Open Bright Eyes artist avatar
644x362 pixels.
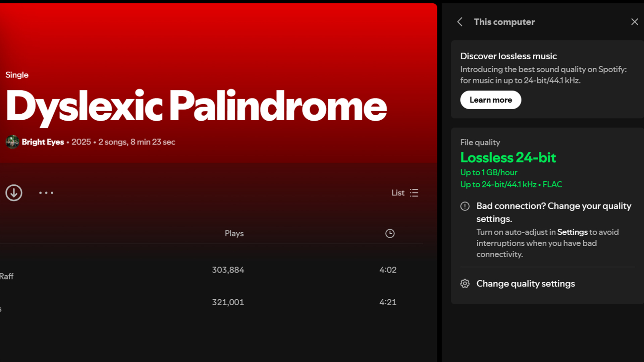coord(12,142)
